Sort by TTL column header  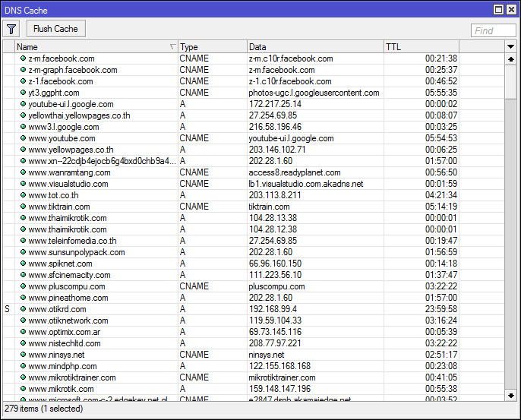(422, 47)
